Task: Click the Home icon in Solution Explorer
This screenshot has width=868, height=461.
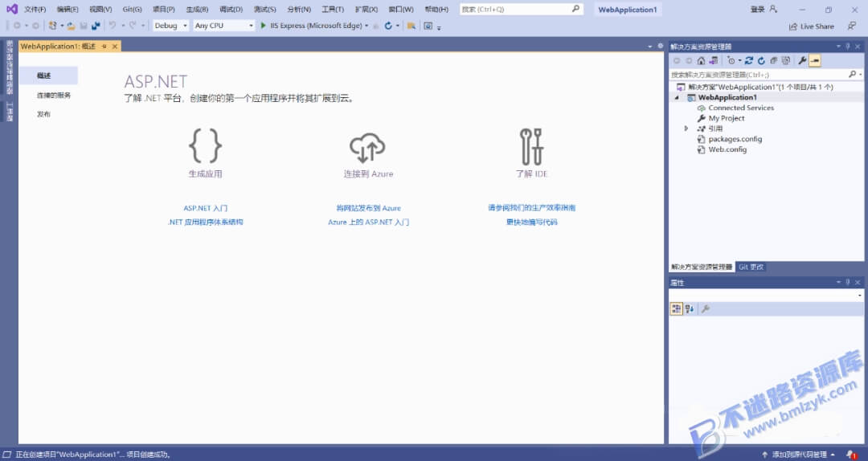Action: pos(701,60)
